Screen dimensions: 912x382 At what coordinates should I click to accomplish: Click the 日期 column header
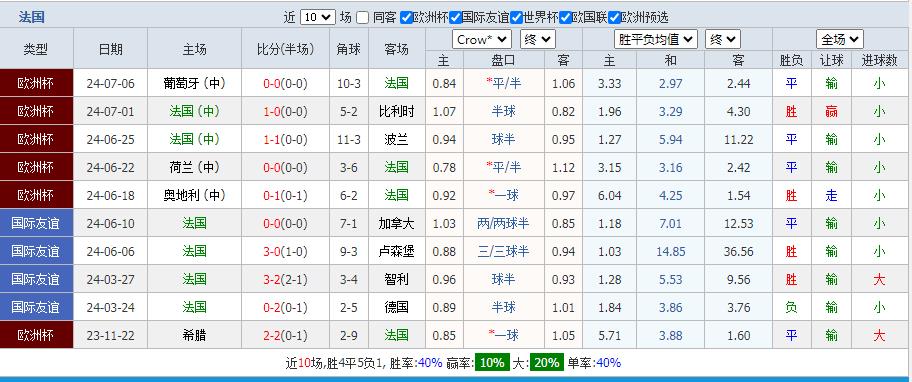111,49
